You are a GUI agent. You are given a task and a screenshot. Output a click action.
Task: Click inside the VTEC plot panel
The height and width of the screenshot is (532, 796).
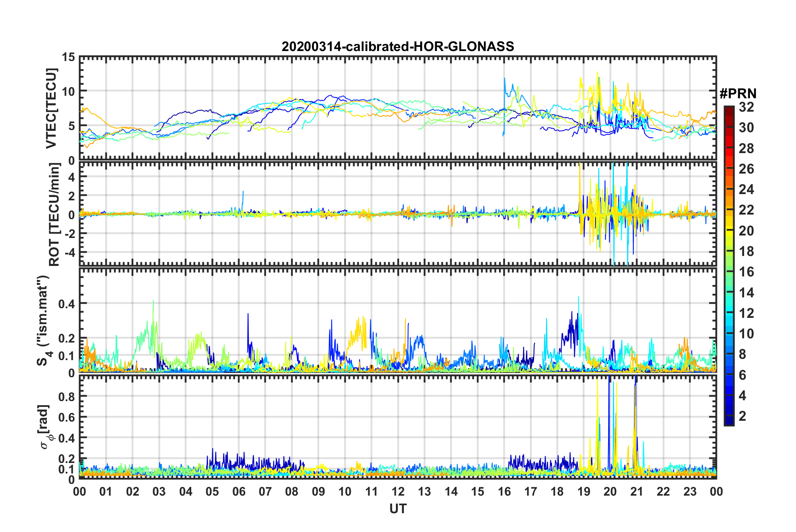[398, 108]
